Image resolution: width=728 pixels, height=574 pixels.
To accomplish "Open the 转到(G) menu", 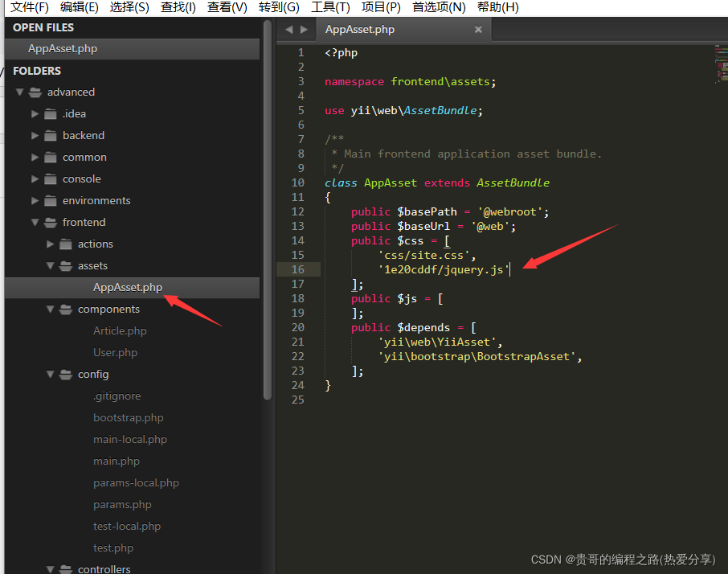I will [279, 7].
